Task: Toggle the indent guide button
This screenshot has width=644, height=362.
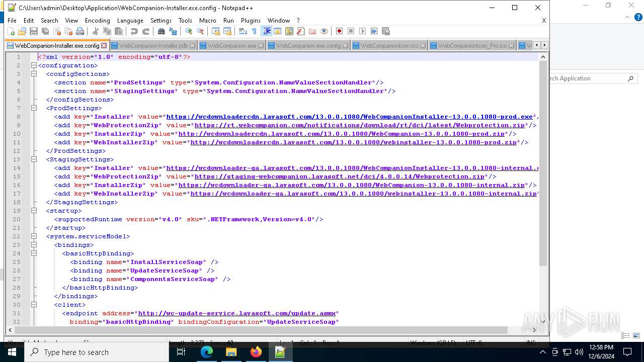Action: pyautogui.click(x=267, y=31)
